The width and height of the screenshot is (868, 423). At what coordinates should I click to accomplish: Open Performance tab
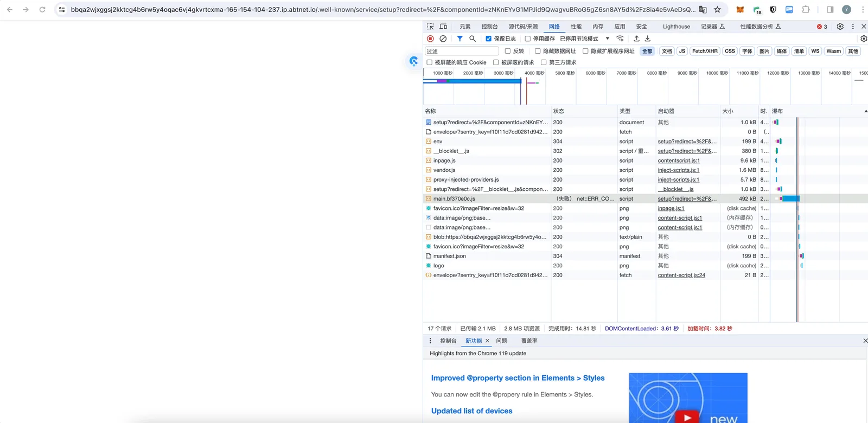(576, 27)
